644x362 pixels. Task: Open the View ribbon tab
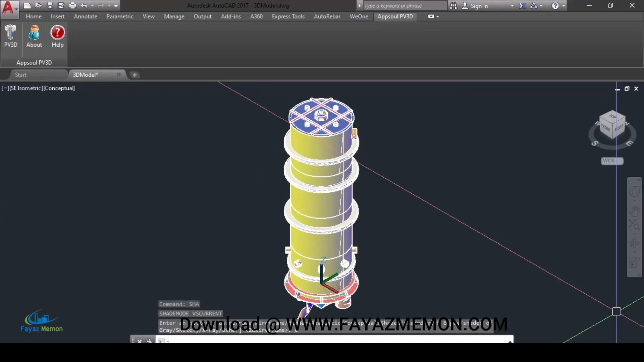[x=149, y=16]
